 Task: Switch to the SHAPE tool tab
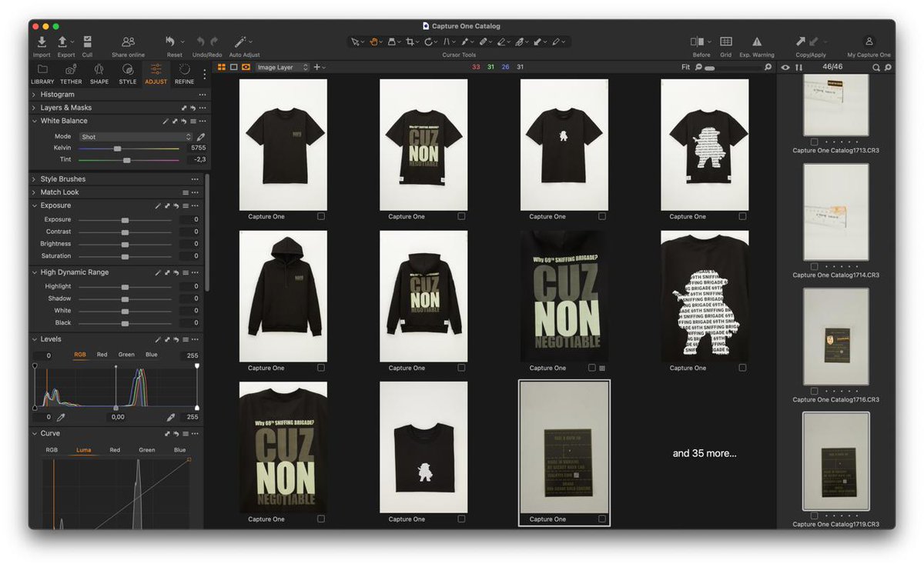coord(99,74)
